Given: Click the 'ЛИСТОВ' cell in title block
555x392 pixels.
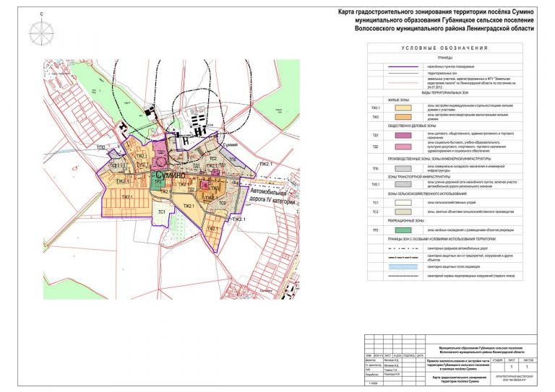Looking at the screenshot, I should [527, 360].
